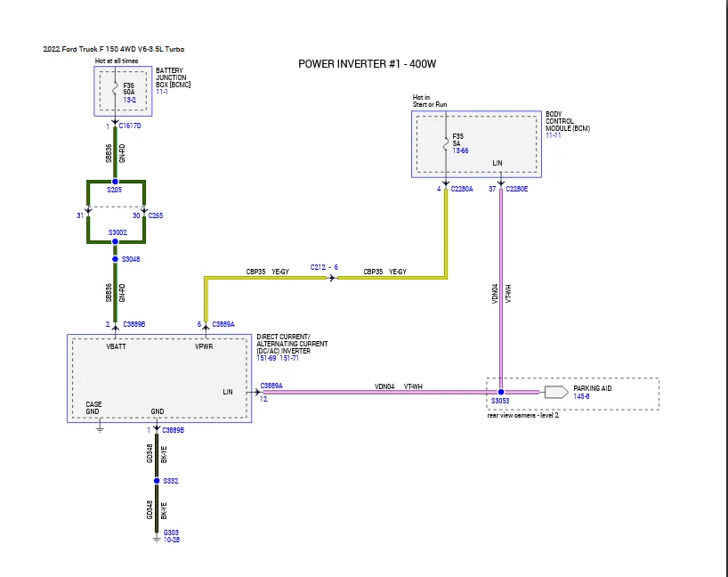Follow the C1617D connector link
Screen dimensions: 728x577
(130, 126)
